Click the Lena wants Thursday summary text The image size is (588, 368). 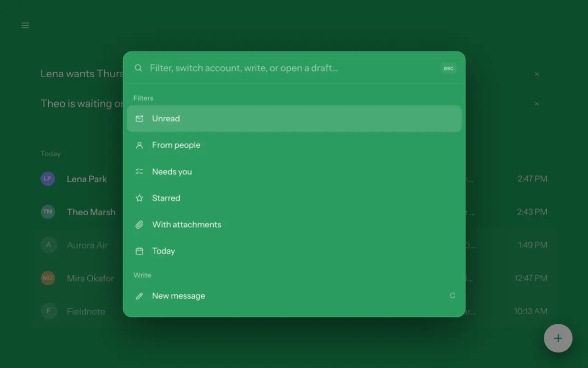(82, 74)
